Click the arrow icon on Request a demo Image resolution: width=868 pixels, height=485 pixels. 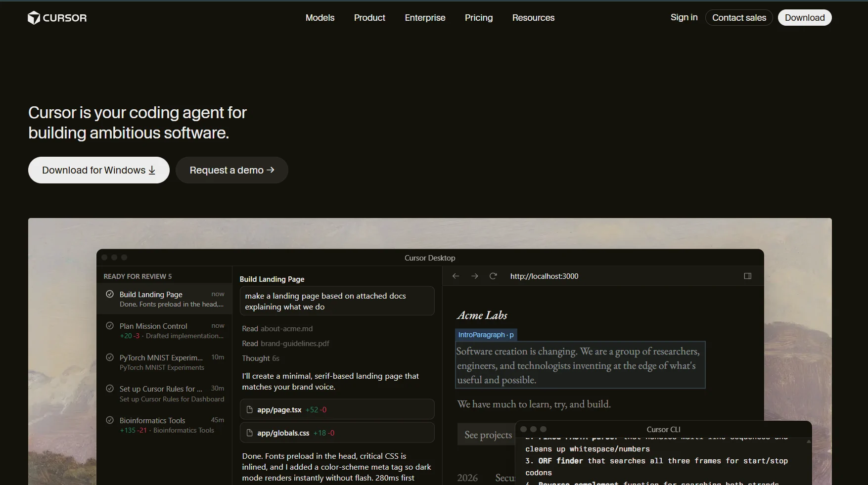270,170
